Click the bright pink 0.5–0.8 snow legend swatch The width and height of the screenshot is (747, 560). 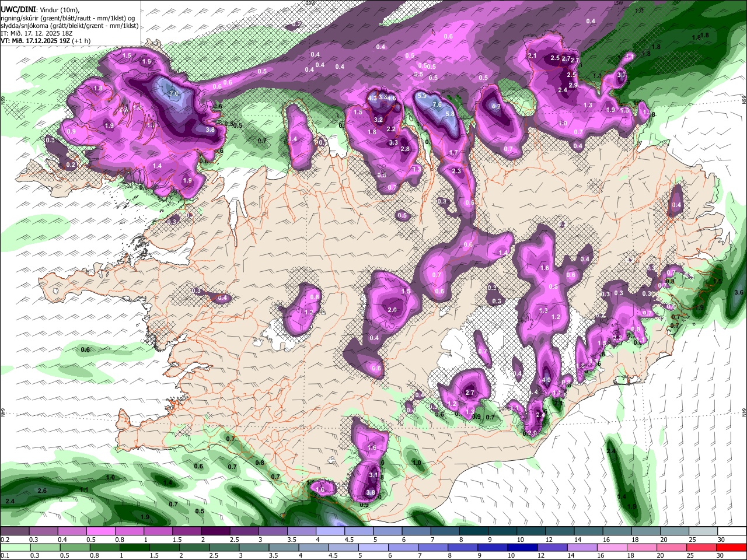click(100, 531)
